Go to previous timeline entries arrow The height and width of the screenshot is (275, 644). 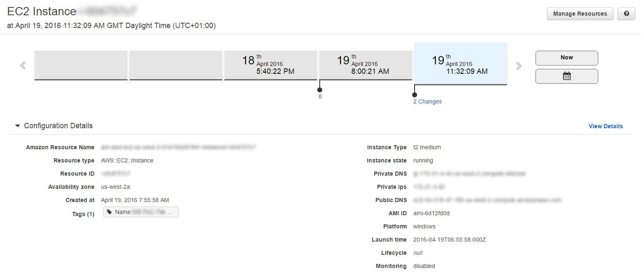23,66
